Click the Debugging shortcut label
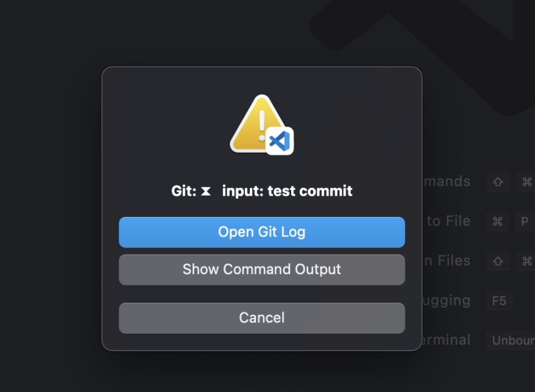 (448, 301)
